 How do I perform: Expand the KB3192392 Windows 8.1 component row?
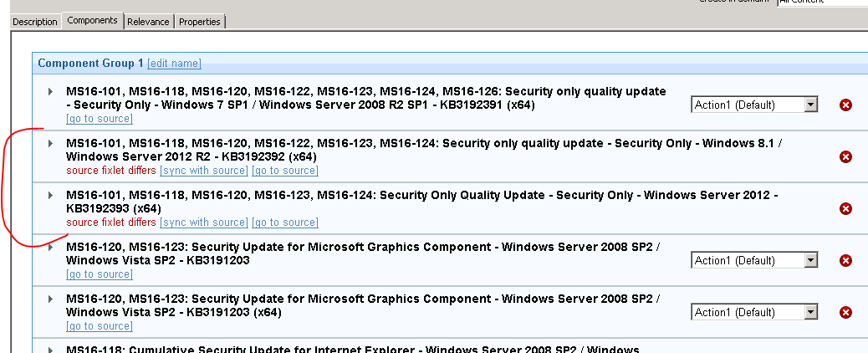pyautogui.click(x=50, y=144)
